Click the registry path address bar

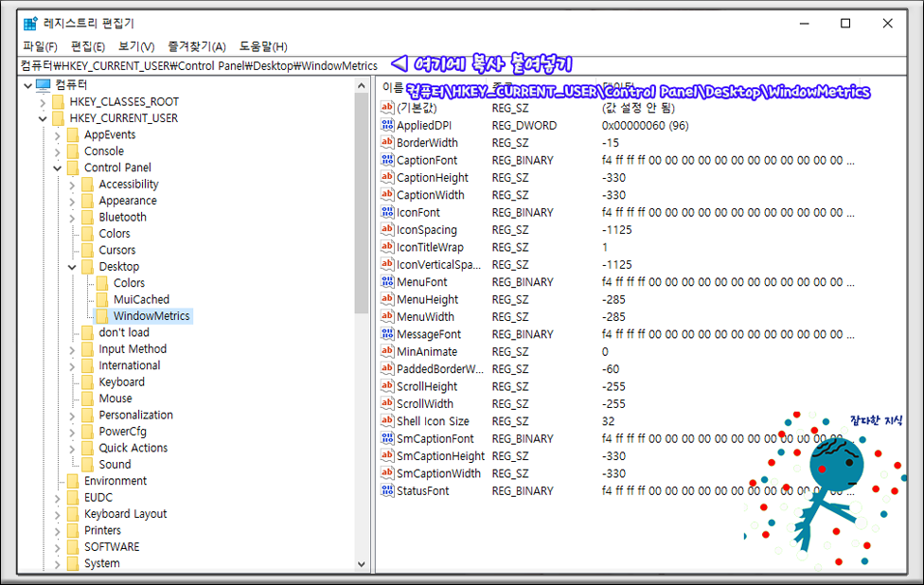[x=462, y=65]
